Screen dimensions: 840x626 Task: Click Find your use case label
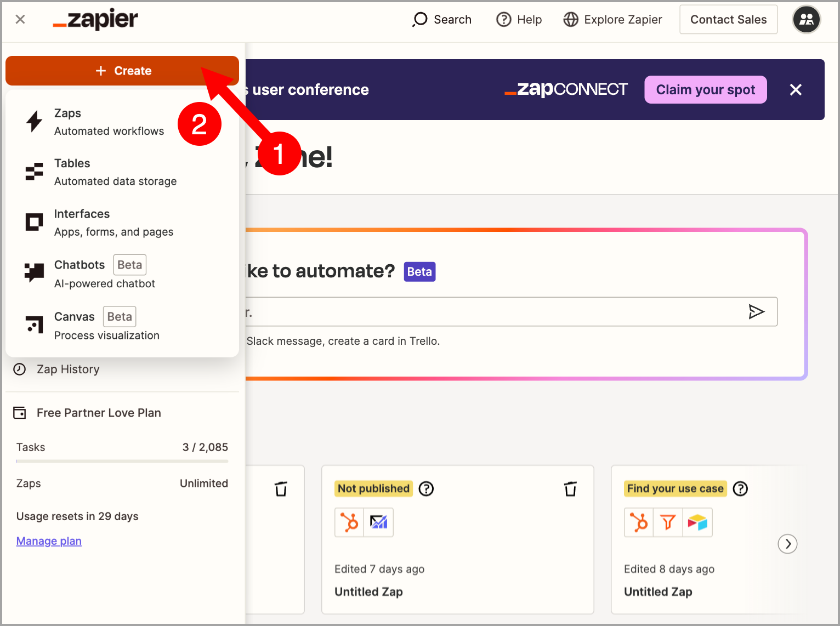(675, 488)
